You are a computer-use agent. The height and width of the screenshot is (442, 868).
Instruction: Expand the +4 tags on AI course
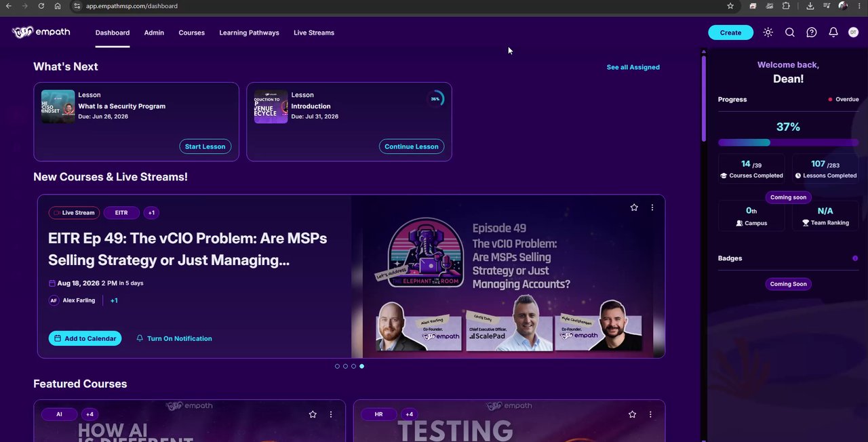[90, 414]
